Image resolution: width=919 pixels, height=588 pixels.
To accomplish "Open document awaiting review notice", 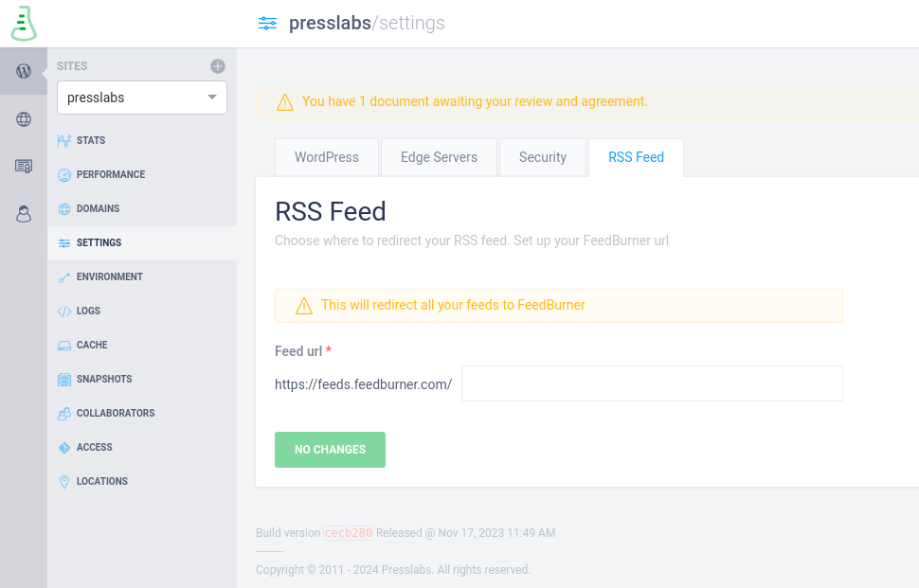I will pyautogui.click(x=475, y=101).
